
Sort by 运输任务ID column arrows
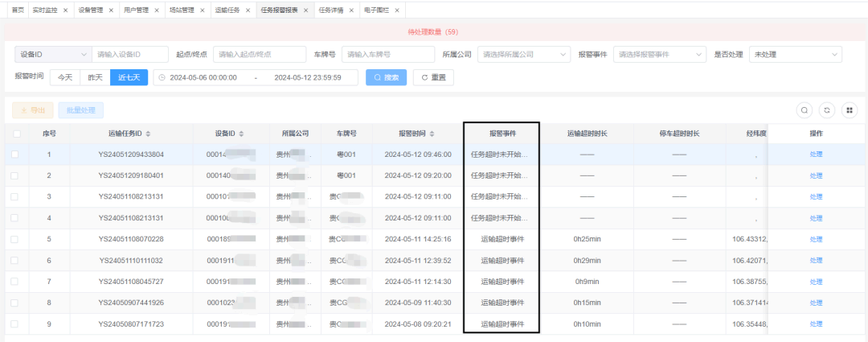[x=148, y=134]
